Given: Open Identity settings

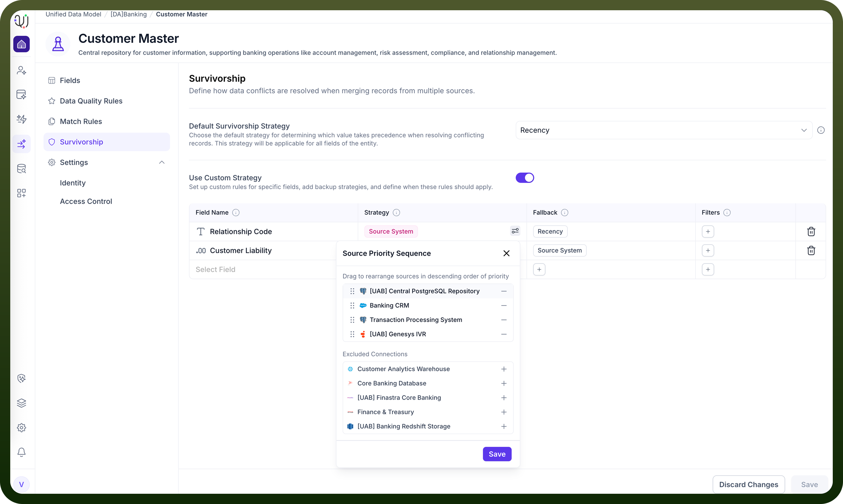Looking at the screenshot, I should point(73,183).
